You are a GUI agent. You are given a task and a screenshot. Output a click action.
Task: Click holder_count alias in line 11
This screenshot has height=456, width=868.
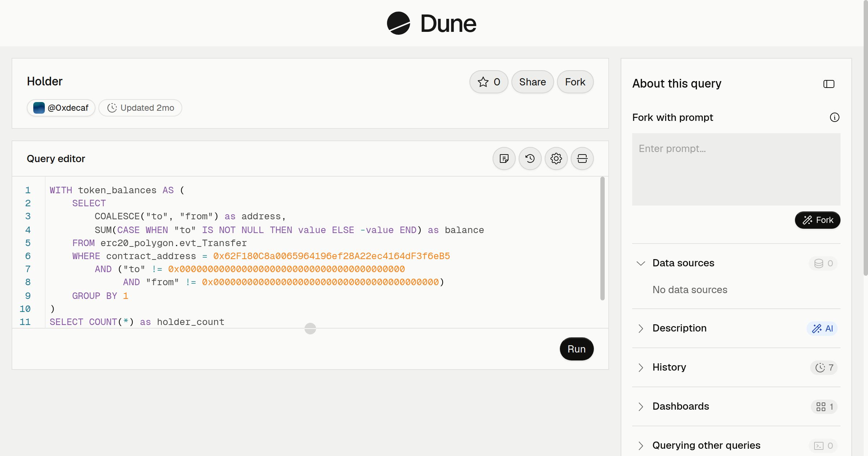[x=191, y=322]
